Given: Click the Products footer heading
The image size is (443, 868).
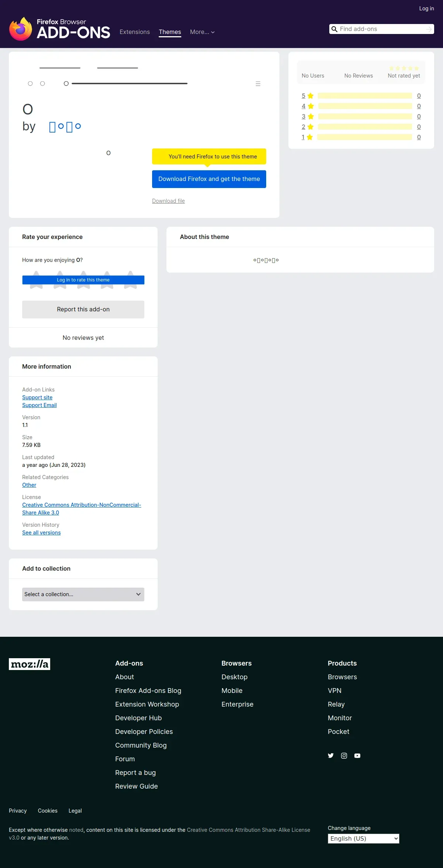Looking at the screenshot, I should pos(342,663).
